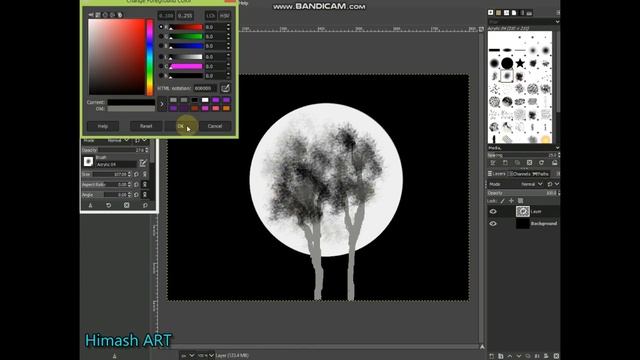This screenshot has height=360, width=640.
Task: Click the orange color history swatch
Action: click(x=226, y=108)
